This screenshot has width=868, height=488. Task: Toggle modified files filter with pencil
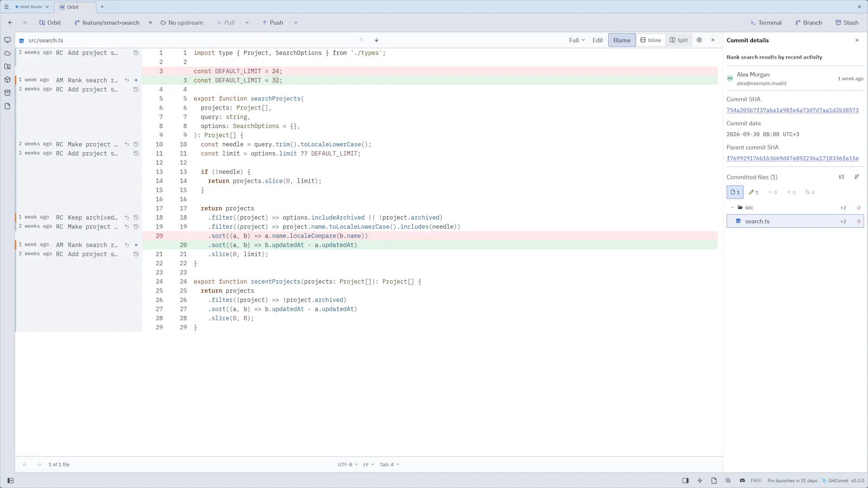[754, 192]
